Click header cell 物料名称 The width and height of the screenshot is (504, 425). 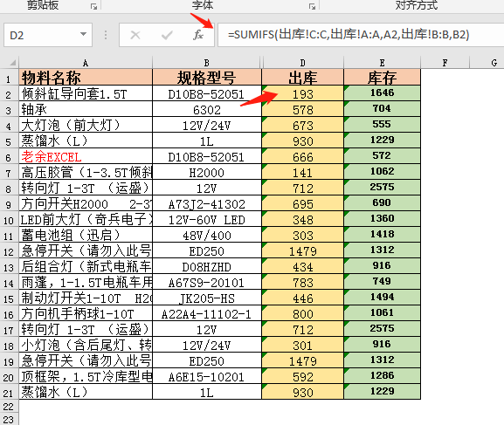point(86,78)
